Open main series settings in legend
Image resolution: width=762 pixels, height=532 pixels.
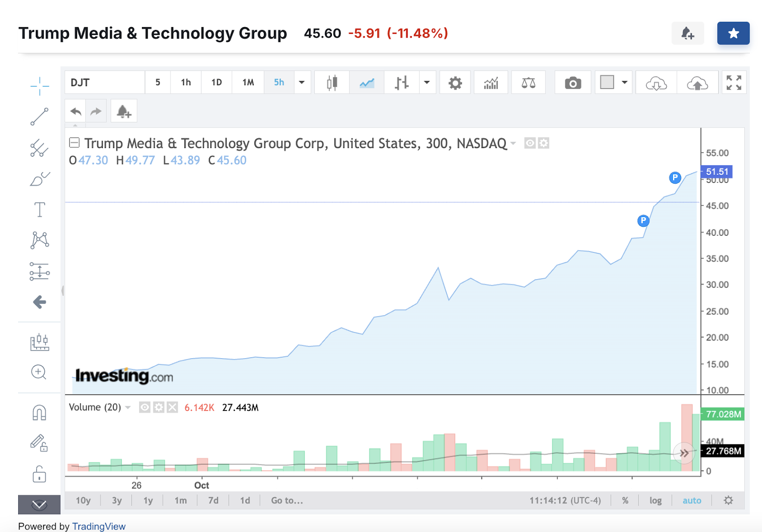543,143
